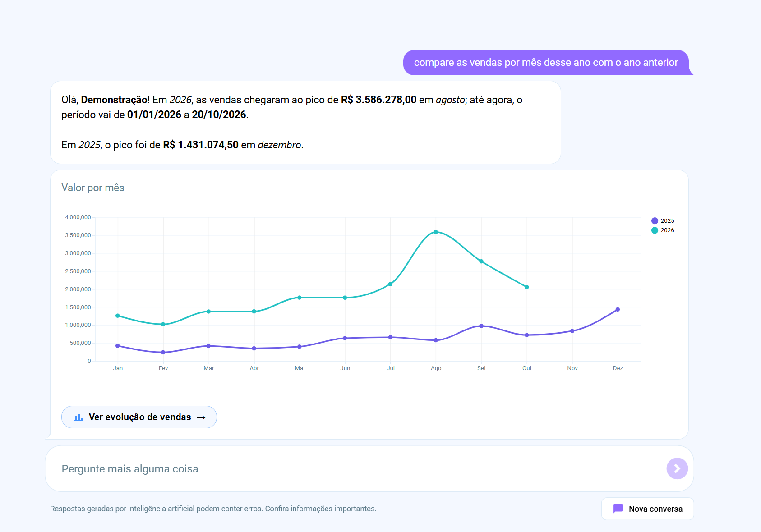
Task: Click the chat bubble icon in Nova conversa
Action: (618, 509)
